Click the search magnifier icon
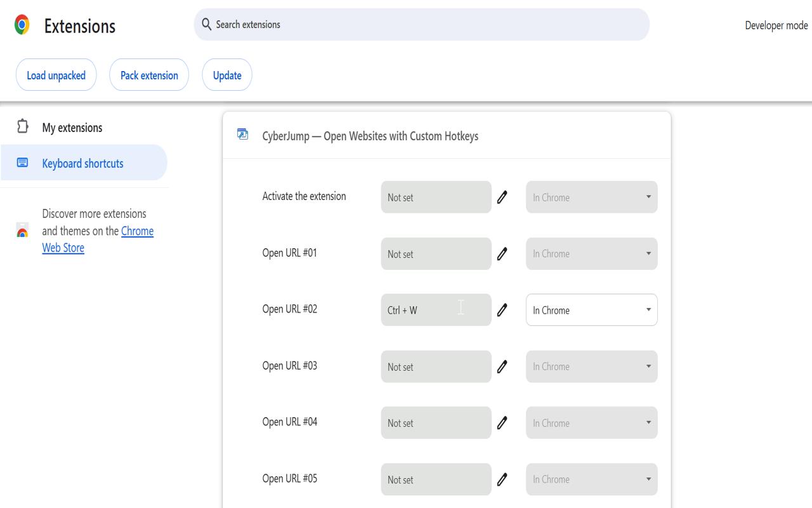812x508 pixels. tap(206, 24)
